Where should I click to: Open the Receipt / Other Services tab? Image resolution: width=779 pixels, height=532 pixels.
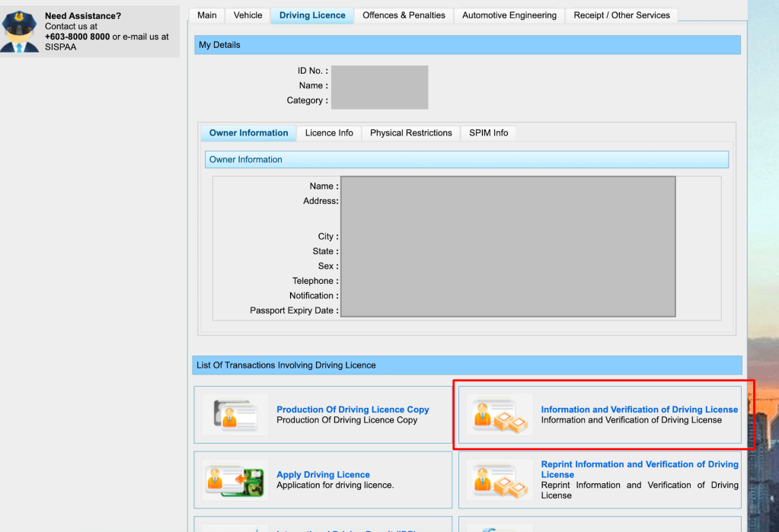point(621,15)
